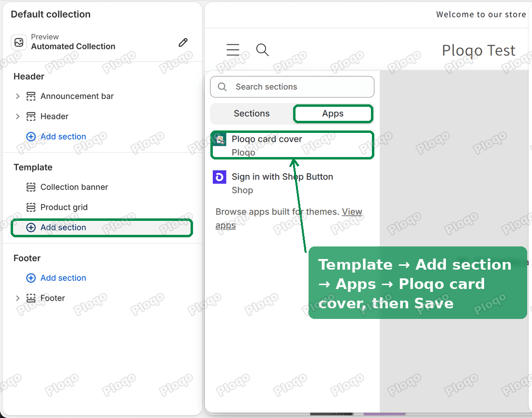Expand the Announcement bar row
Image resolution: width=532 pixels, height=418 pixels.
pos(17,96)
